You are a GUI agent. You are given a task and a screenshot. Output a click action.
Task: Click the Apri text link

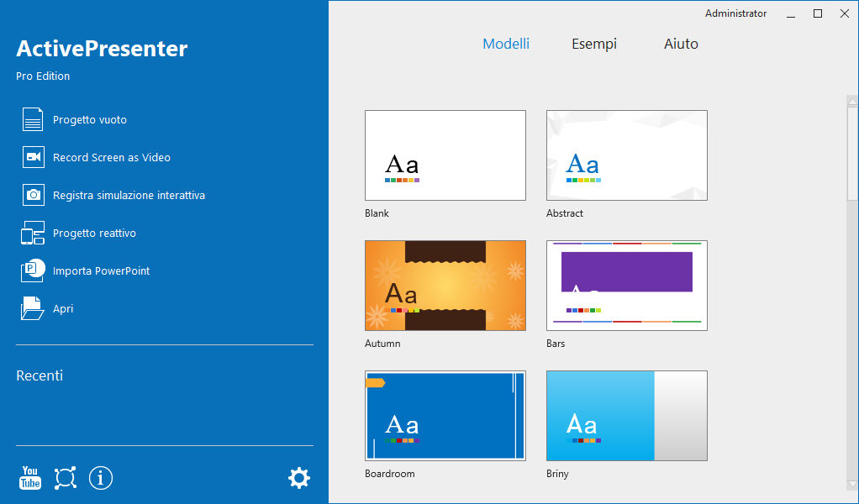63,309
